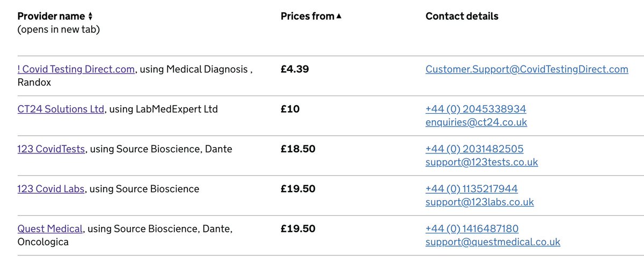Open the CT24 Solutions Ltd provider link
644x257 pixels.
pyautogui.click(x=61, y=109)
